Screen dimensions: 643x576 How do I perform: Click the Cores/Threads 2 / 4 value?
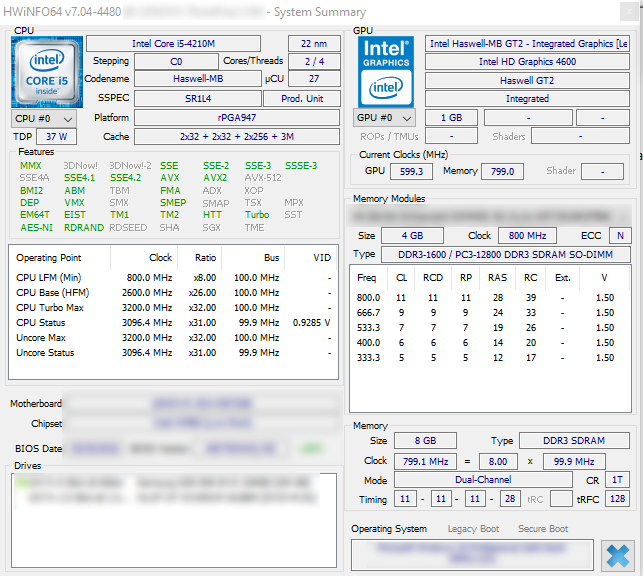pos(314,61)
